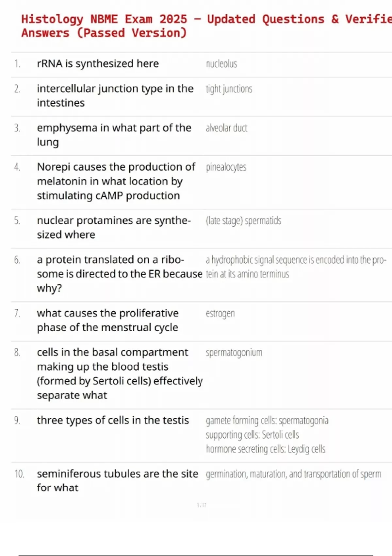
Task: Click the hydrophobic signal sequence answer
Action: 296,267
